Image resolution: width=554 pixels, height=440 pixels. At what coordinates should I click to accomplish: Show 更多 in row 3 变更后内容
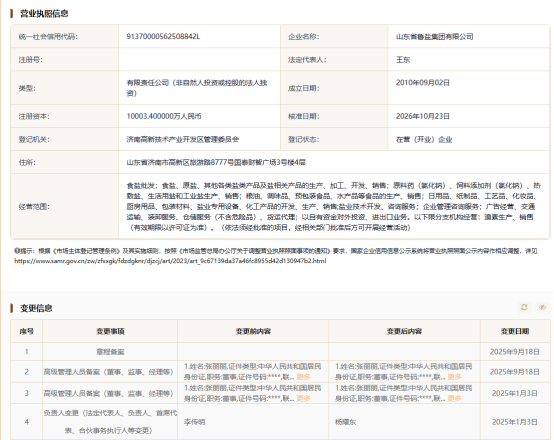454,398
